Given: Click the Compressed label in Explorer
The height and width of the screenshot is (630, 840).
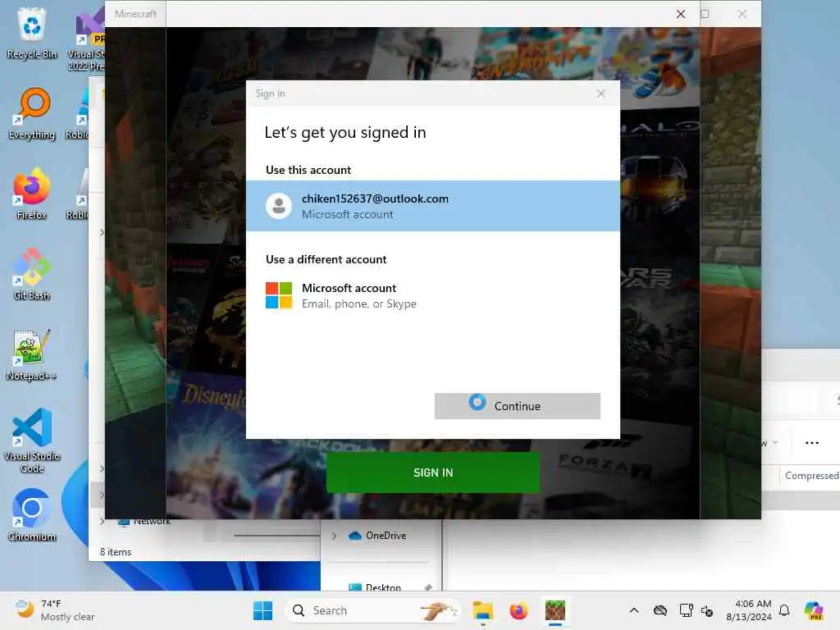Looking at the screenshot, I should pyautogui.click(x=811, y=476).
